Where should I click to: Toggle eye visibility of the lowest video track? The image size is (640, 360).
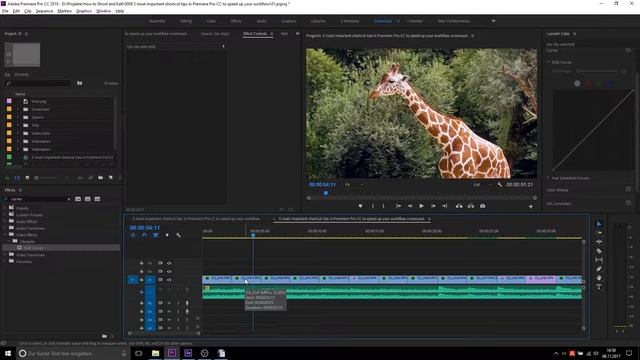coord(169,280)
